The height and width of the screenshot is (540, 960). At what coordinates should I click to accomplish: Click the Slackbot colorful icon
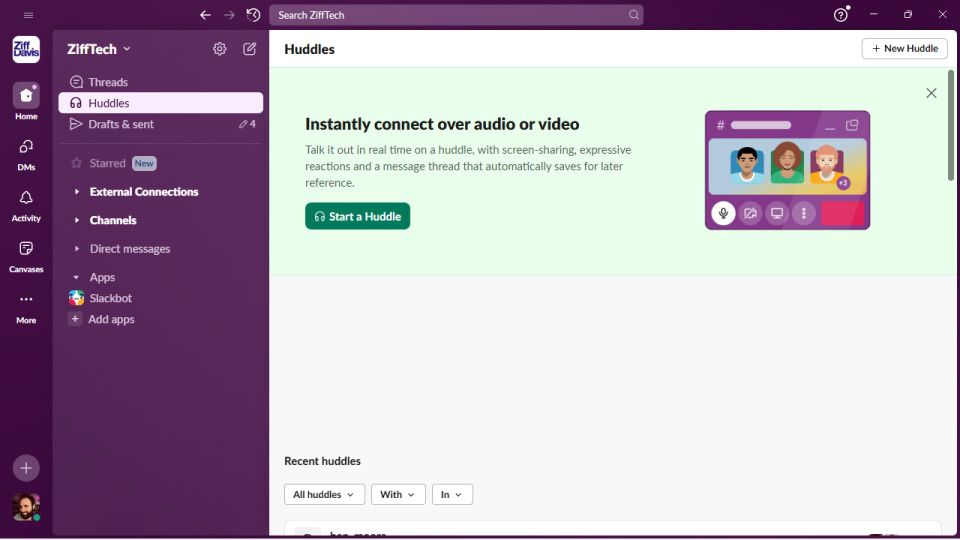[x=77, y=298]
